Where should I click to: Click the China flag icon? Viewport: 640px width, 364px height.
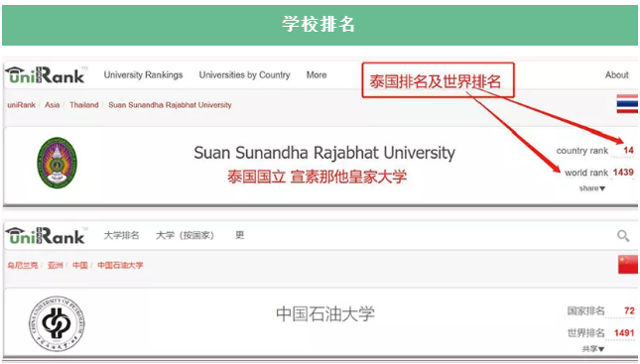(x=628, y=264)
